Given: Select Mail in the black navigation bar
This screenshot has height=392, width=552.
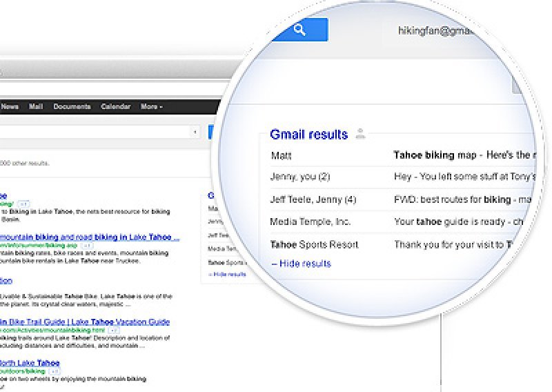Looking at the screenshot, I should coord(36,106).
